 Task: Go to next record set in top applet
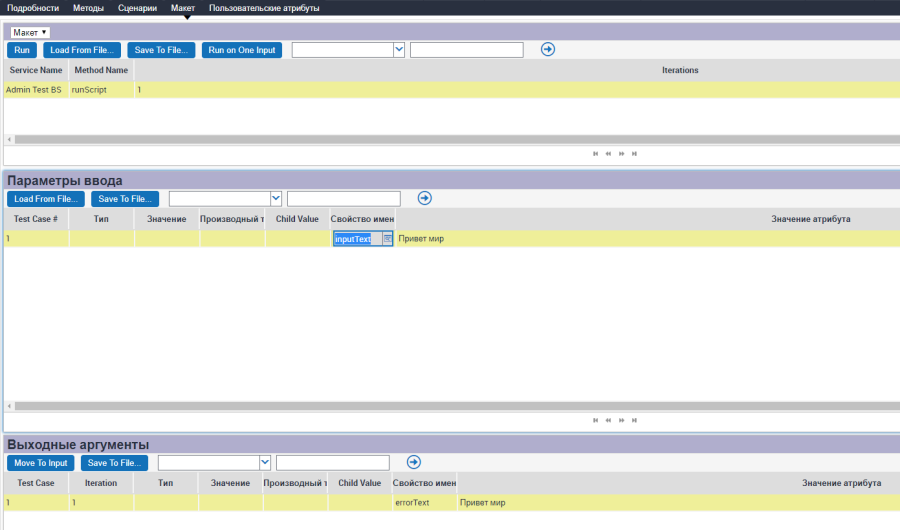[x=622, y=154]
